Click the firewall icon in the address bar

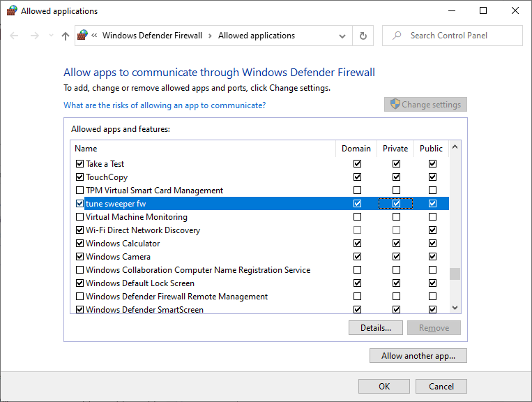82,35
